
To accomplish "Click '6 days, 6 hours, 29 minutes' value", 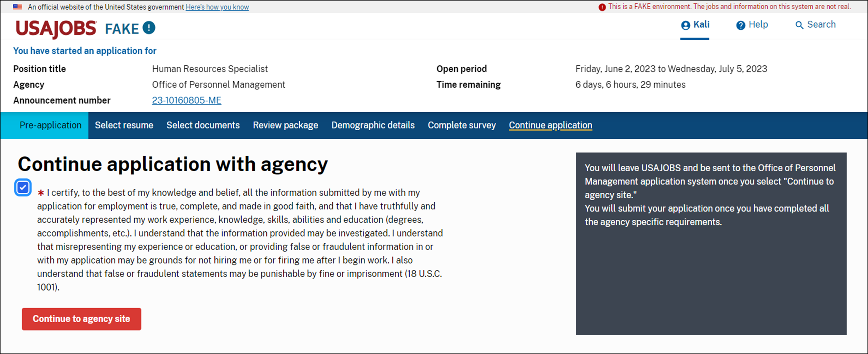I will click(x=630, y=85).
